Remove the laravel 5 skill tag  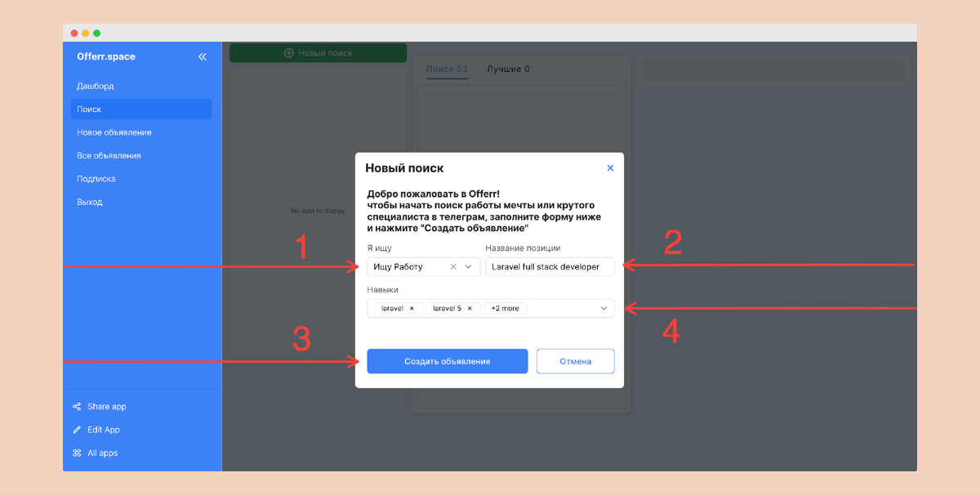click(x=470, y=309)
